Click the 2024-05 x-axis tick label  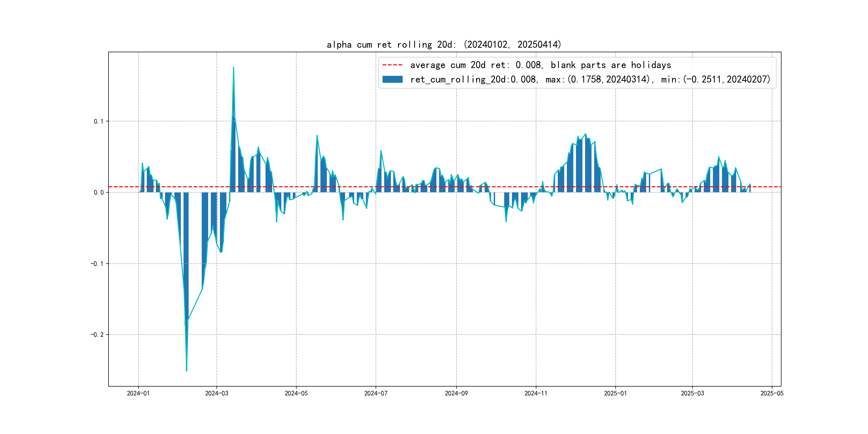(296, 393)
